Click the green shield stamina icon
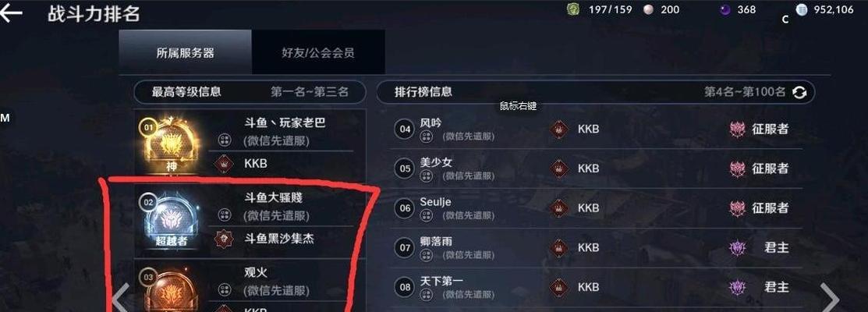 pyautogui.click(x=573, y=10)
